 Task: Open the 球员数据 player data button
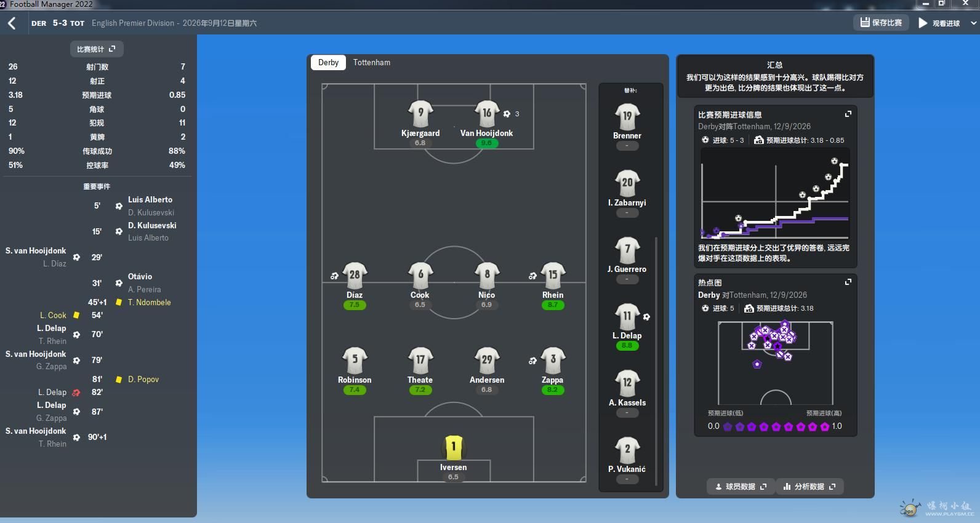tap(741, 487)
